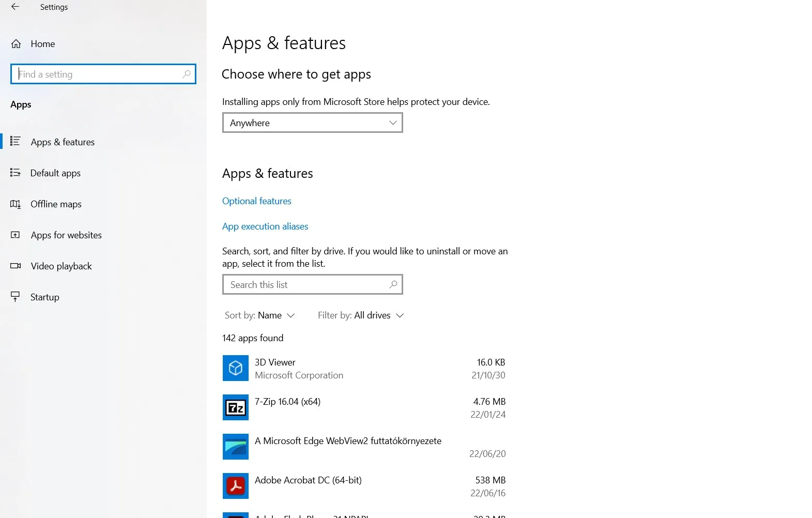
Task: Click the Default apps sidebar icon
Action: point(16,173)
